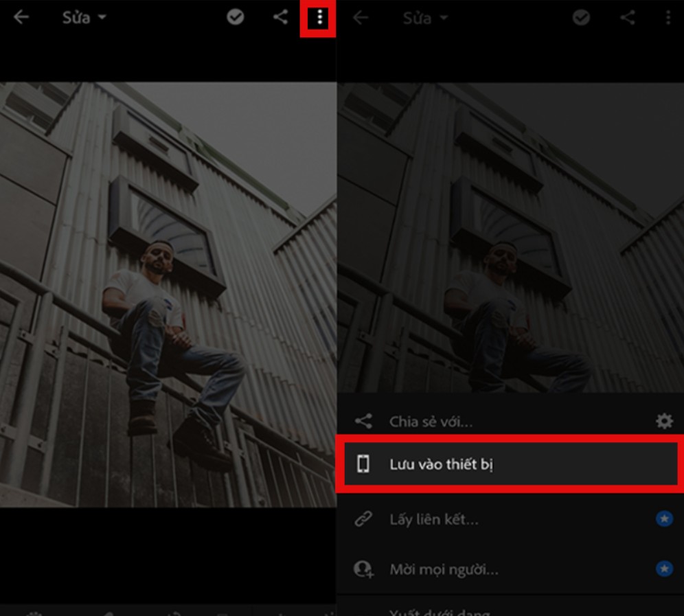Click the star badge next to Lấy liên kết
Image resolution: width=684 pixels, height=616 pixels.
(x=664, y=519)
